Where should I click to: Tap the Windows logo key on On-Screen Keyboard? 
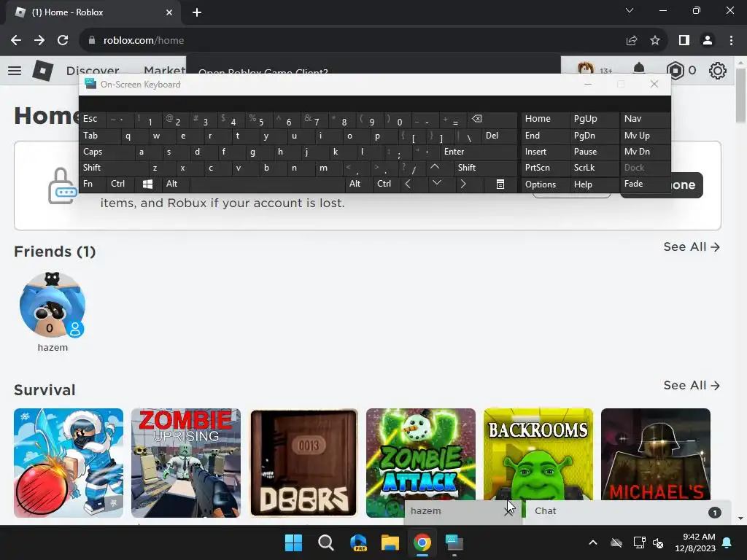tap(147, 184)
